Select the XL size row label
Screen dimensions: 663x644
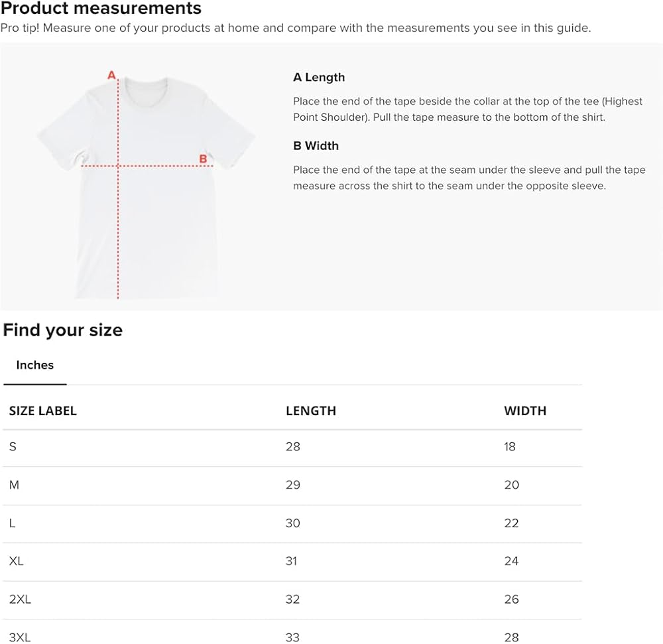[16, 561]
